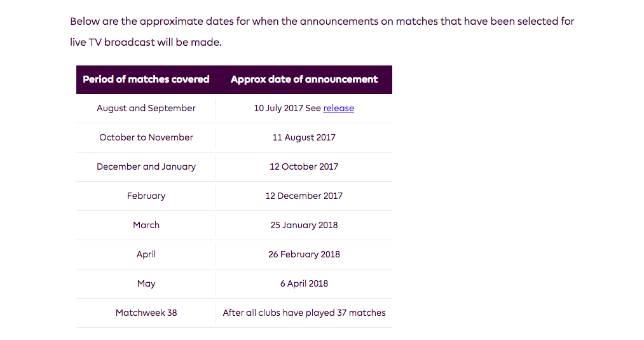Click the '25 January 2018' date
This screenshot has width=644, height=340.
coord(304,225)
